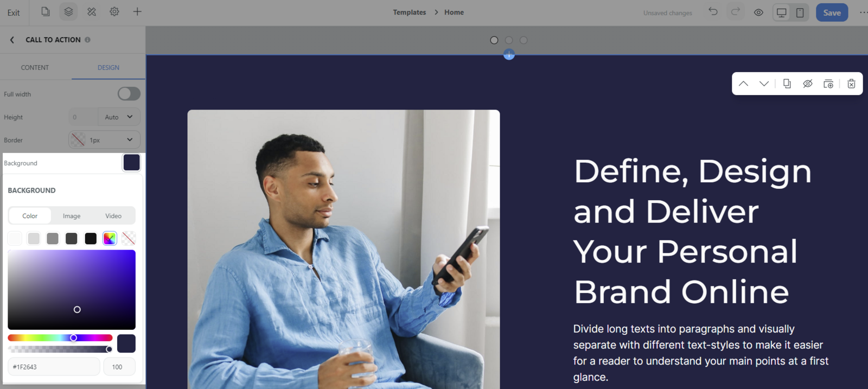Show info tooltip for Call to Action
868x389 pixels.
[x=87, y=40]
